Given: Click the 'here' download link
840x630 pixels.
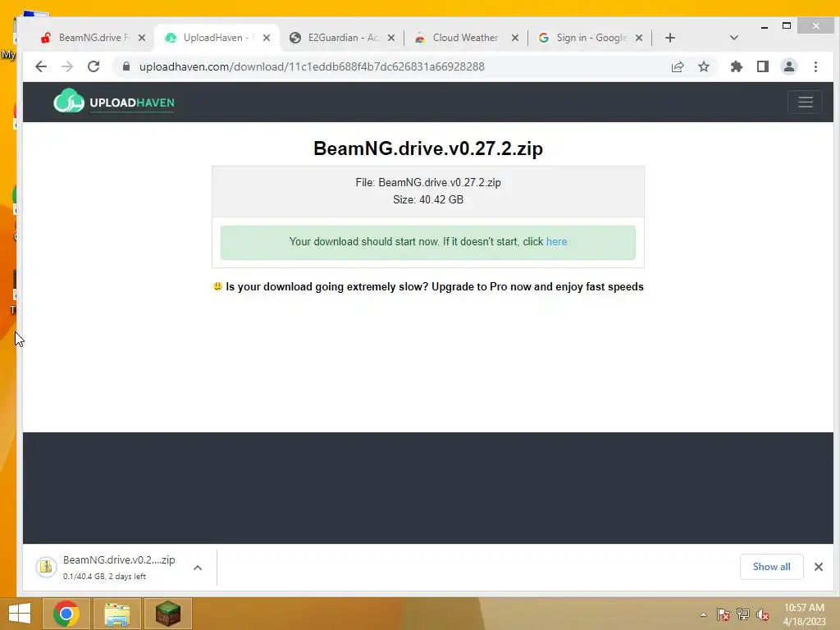Looking at the screenshot, I should (557, 242).
